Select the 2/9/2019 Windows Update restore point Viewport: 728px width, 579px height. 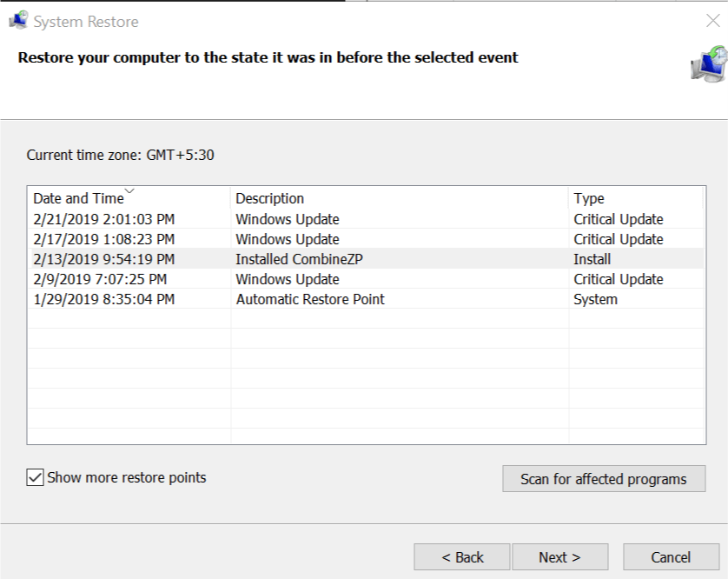[x=288, y=279]
